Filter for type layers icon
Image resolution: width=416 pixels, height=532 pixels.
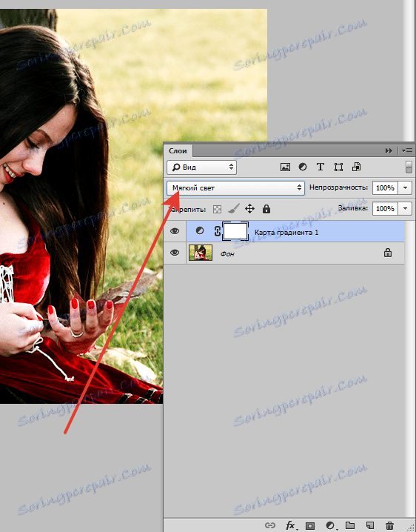[x=320, y=167]
